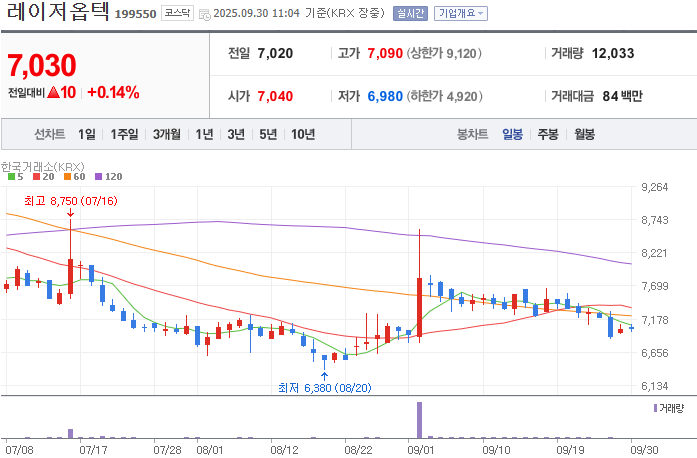
Task: Click the large 09/01 volume bar
Action: point(419,420)
